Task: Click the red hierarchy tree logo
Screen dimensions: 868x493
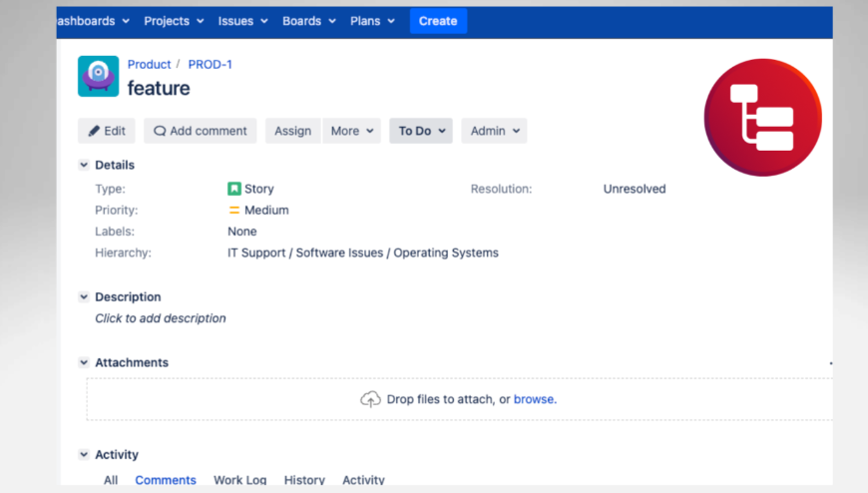Action: click(762, 118)
